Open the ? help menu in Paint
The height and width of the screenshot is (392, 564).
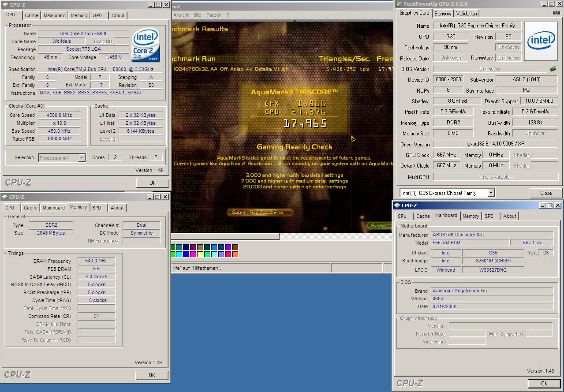[228, 15]
